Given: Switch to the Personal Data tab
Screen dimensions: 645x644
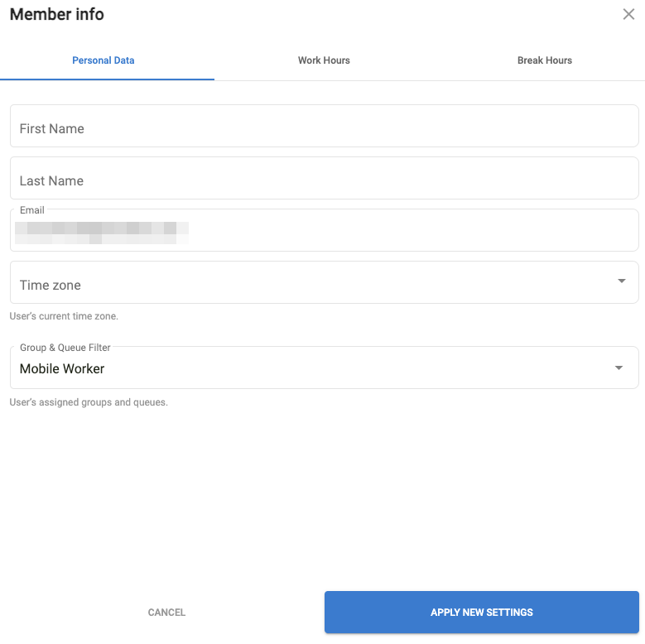Looking at the screenshot, I should pos(103,60).
